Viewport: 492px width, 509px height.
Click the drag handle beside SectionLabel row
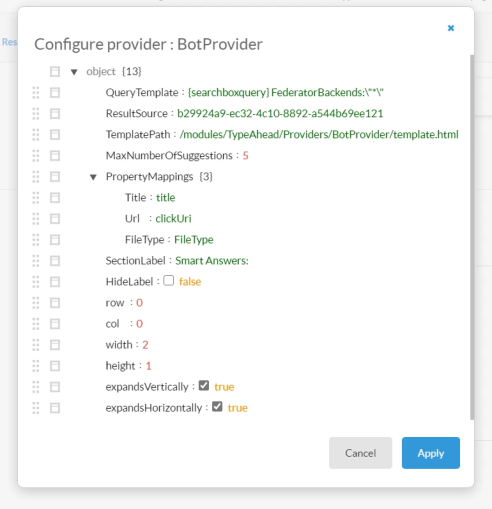tap(36, 261)
